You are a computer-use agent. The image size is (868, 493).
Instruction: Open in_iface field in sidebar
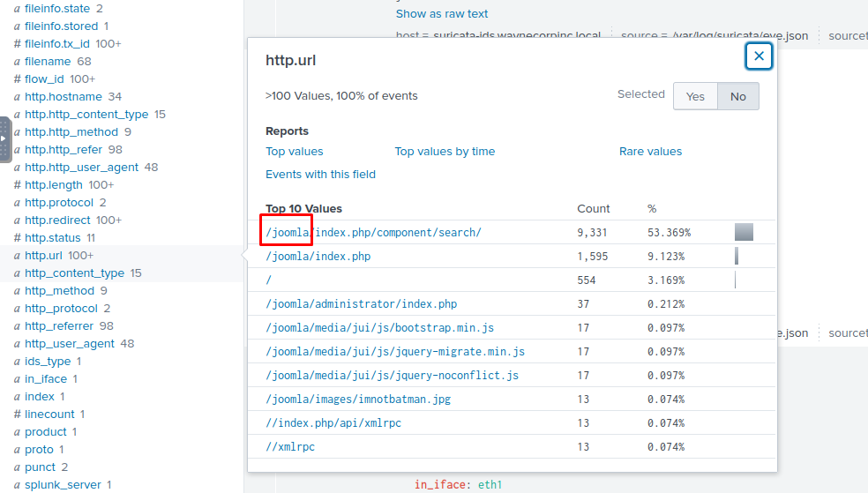pyautogui.click(x=45, y=379)
